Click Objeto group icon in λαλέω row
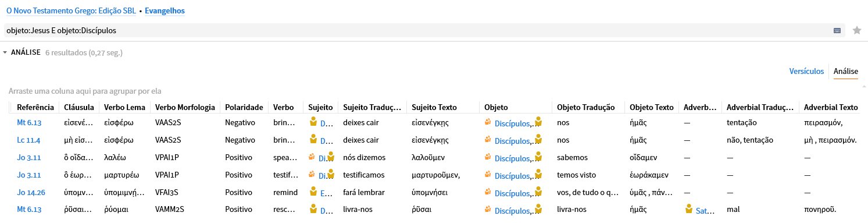Screen dimensions: 868x223 pyautogui.click(x=488, y=157)
